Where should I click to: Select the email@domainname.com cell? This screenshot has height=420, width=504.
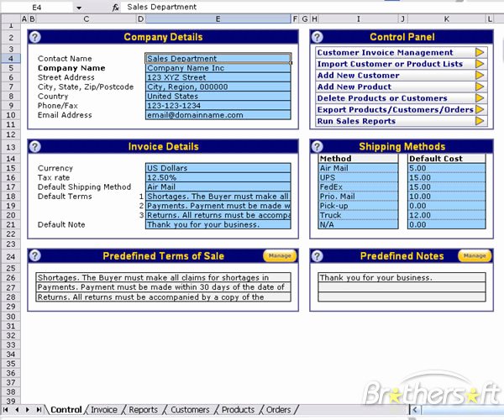tap(218, 115)
